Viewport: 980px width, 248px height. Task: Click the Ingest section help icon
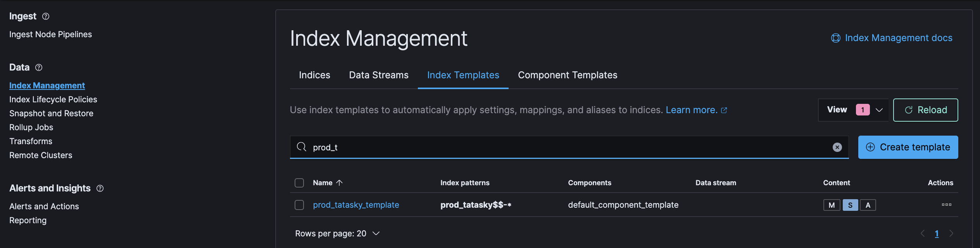click(x=46, y=16)
